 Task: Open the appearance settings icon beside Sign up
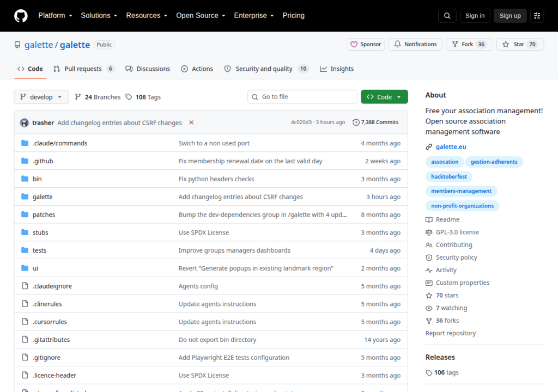coord(537,16)
